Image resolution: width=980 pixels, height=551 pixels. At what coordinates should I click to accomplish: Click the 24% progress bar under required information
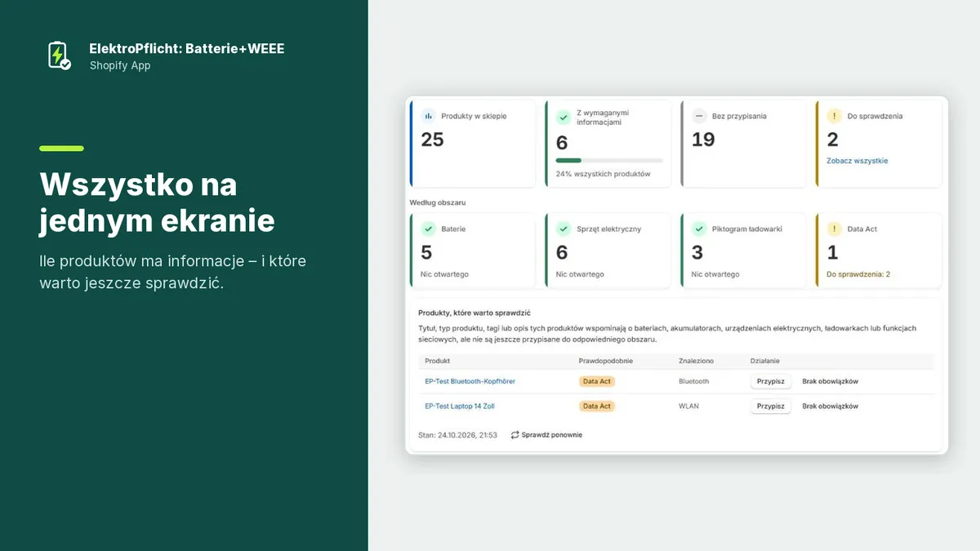point(609,160)
